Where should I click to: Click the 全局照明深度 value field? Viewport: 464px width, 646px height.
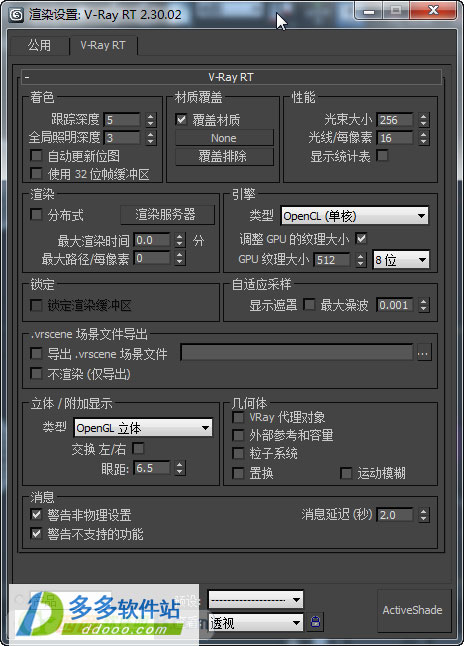(x=122, y=138)
